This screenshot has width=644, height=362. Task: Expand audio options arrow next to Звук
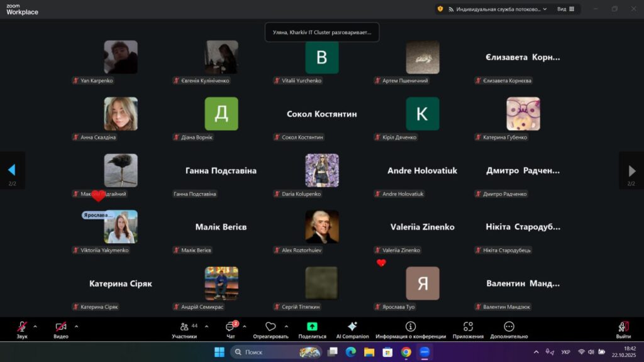coord(35,326)
